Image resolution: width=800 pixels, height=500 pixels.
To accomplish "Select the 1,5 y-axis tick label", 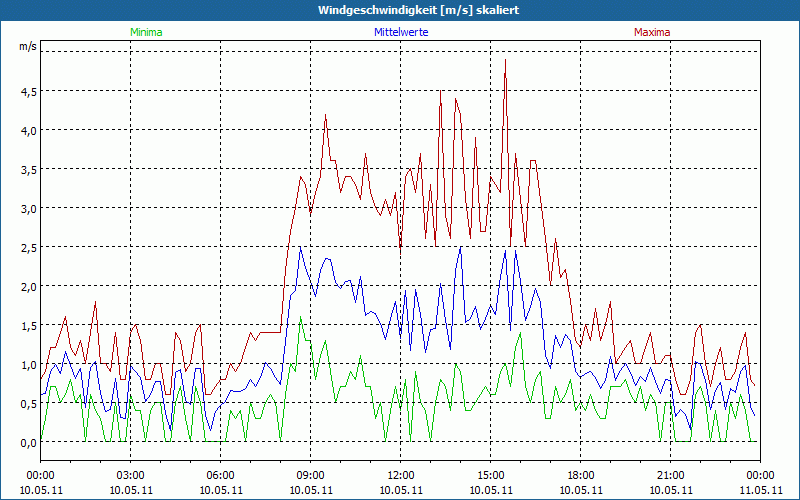I will coord(27,325).
